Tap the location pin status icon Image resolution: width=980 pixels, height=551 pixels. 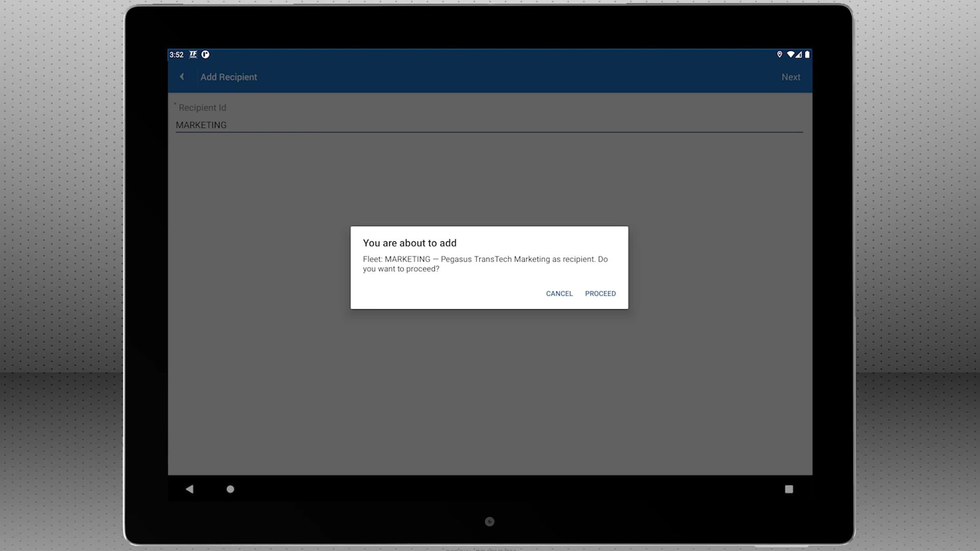(779, 54)
